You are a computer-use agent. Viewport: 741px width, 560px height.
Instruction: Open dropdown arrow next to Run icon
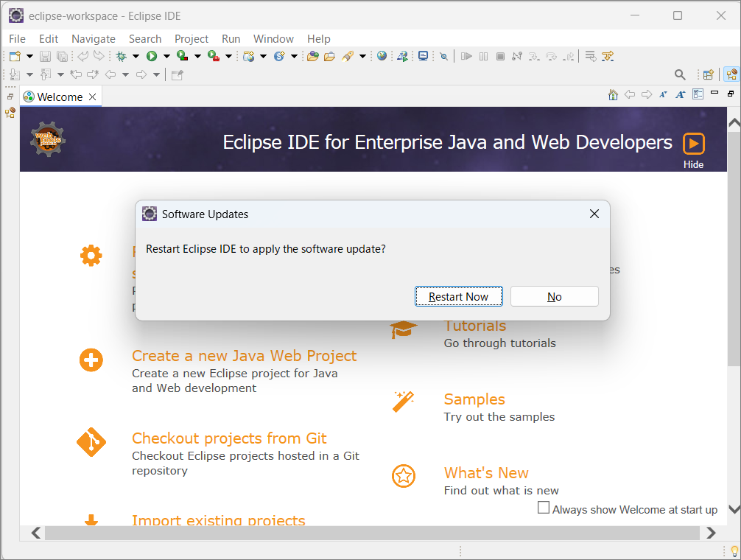(166, 56)
